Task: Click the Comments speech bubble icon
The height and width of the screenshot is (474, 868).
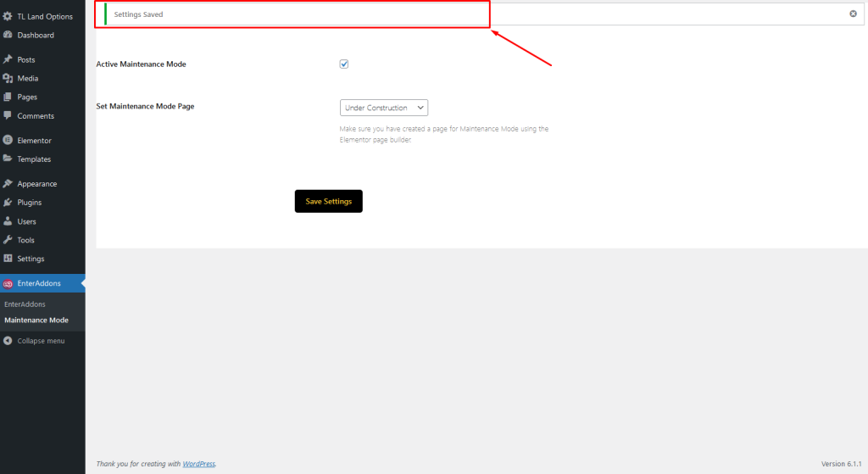Action: coord(8,115)
